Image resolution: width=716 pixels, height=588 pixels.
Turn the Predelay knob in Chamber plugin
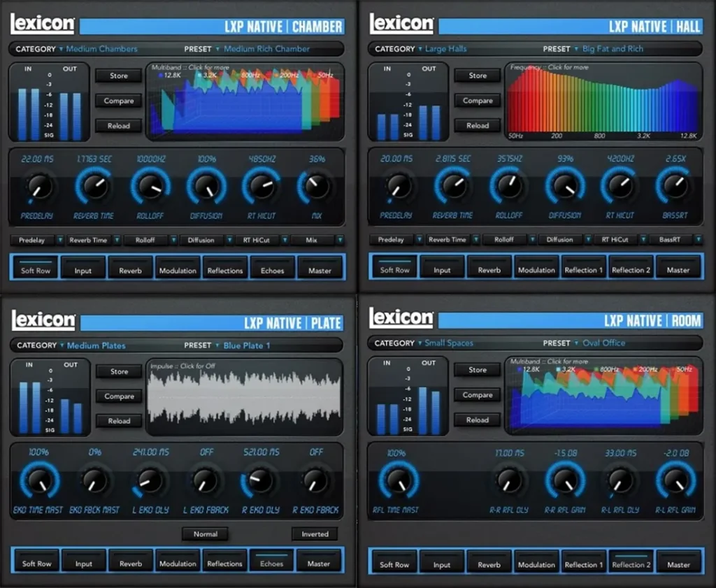pyautogui.click(x=38, y=187)
